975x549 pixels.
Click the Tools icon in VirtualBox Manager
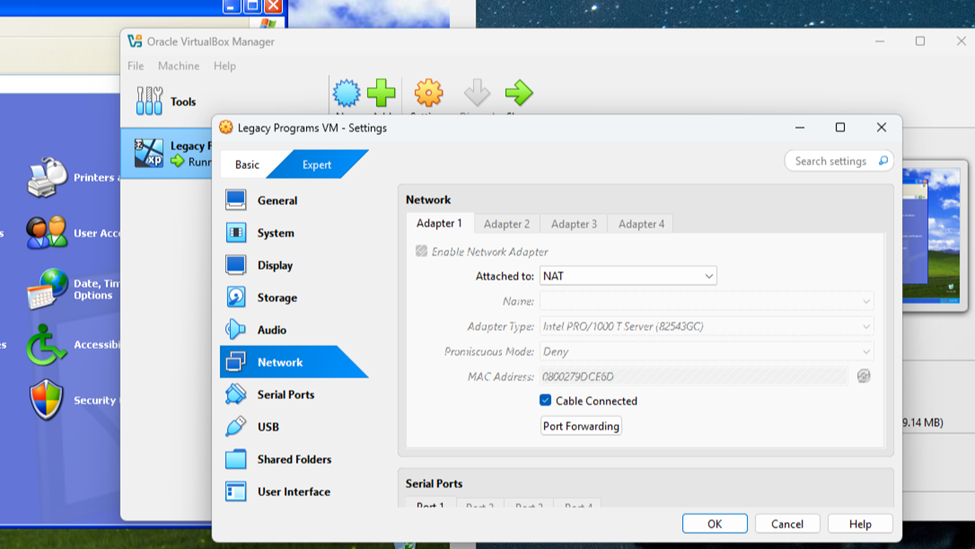pos(150,101)
